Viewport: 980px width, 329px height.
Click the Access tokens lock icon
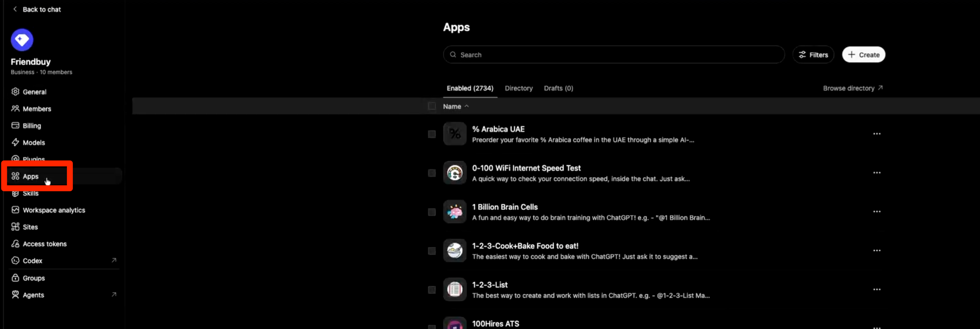[x=15, y=244]
